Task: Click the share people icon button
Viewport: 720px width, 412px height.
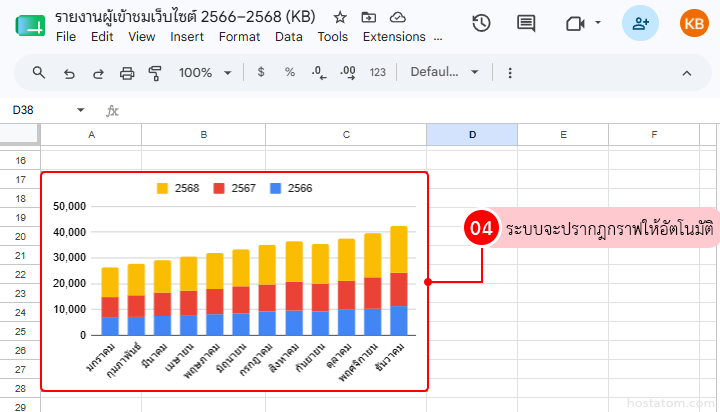Action: tap(640, 23)
